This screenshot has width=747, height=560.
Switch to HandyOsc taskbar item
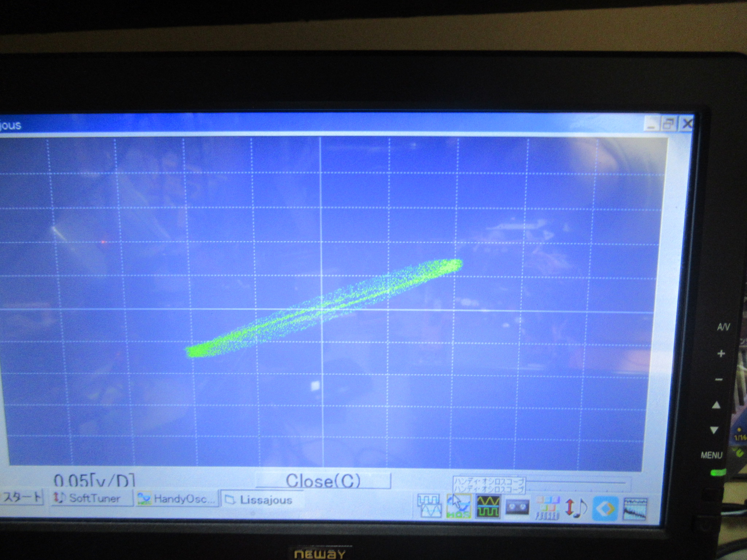coord(177,499)
